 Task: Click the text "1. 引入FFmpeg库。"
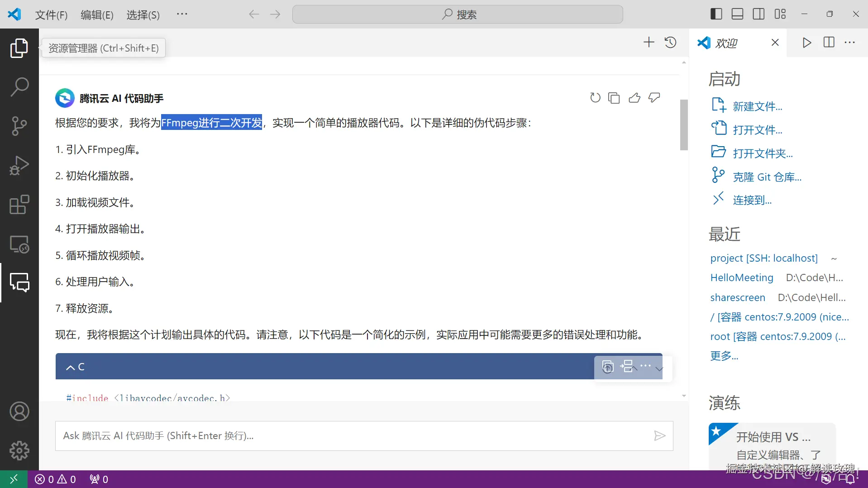point(98,149)
